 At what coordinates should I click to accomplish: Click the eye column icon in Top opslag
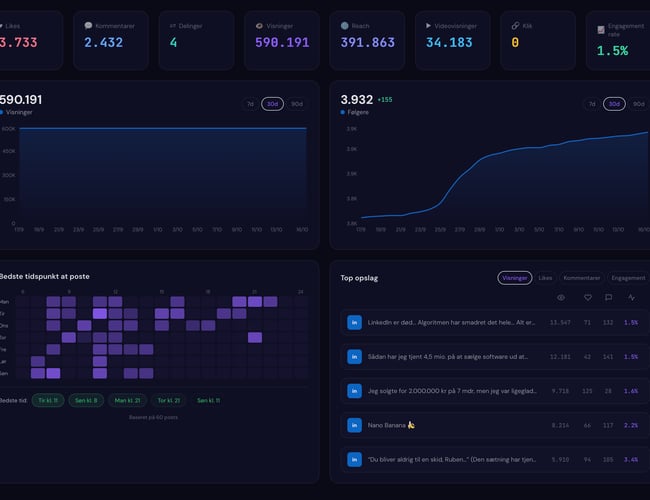tap(561, 298)
